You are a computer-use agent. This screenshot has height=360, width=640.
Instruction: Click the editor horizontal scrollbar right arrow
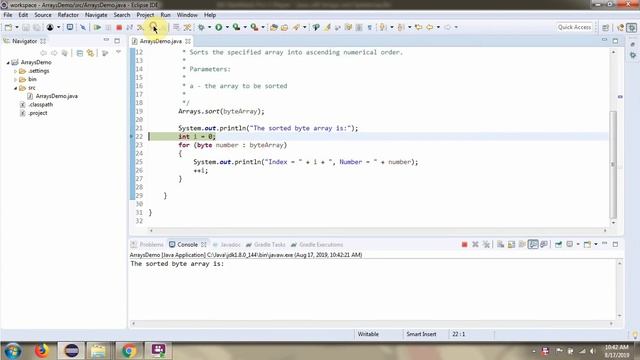(605, 231)
